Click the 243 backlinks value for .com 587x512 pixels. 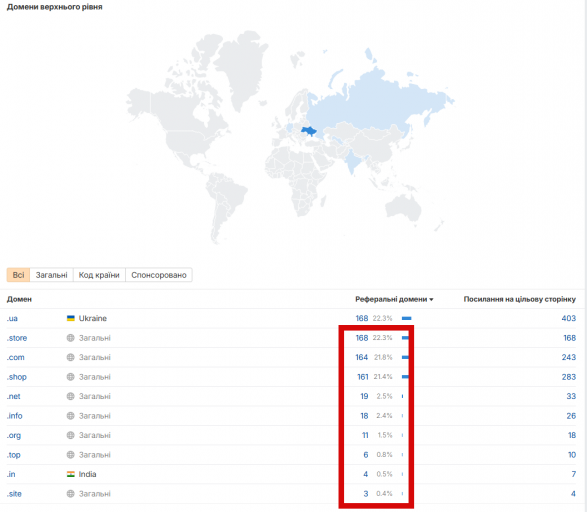tap(569, 357)
